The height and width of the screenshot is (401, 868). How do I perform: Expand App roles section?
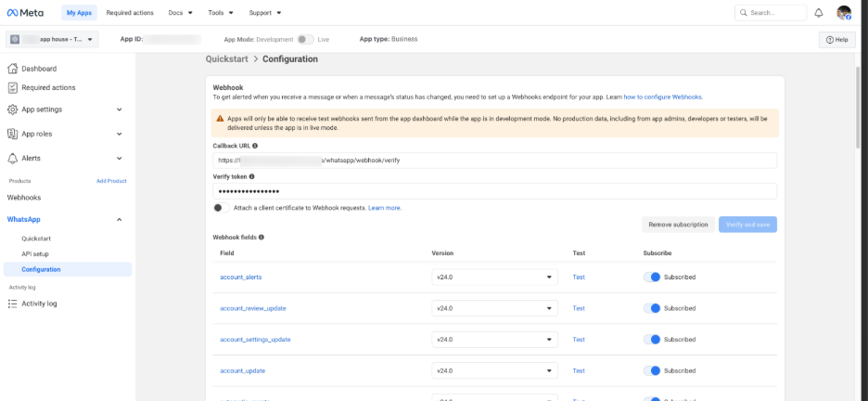[119, 134]
